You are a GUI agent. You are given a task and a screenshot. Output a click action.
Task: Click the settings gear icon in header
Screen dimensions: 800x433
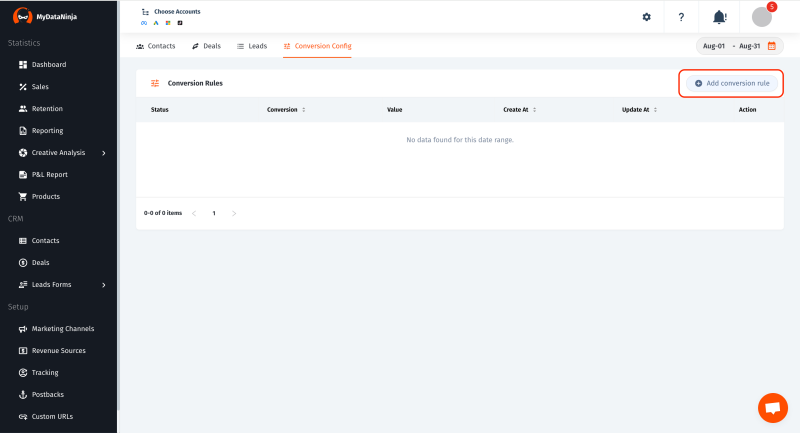pos(646,17)
